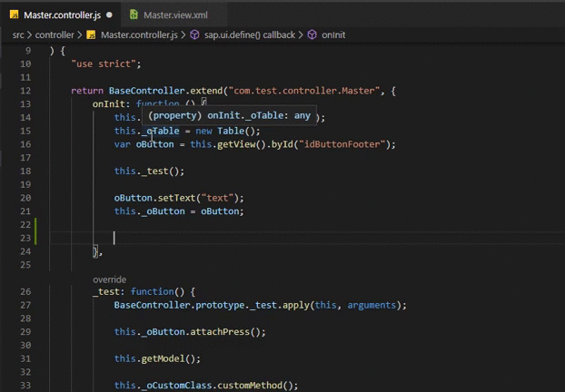Place cursor on empty line 23
Image resolution: width=565 pixels, height=392 pixels.
[x=306, y=238]
